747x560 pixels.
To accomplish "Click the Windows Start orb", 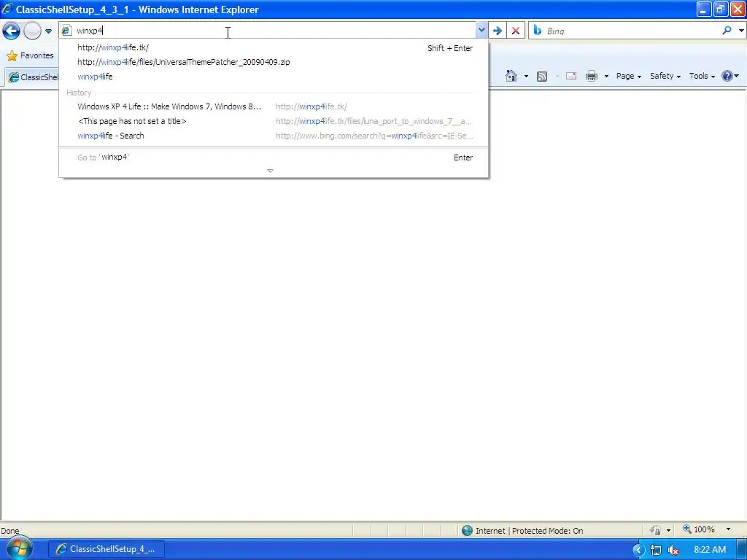I will tap(19, 548).
